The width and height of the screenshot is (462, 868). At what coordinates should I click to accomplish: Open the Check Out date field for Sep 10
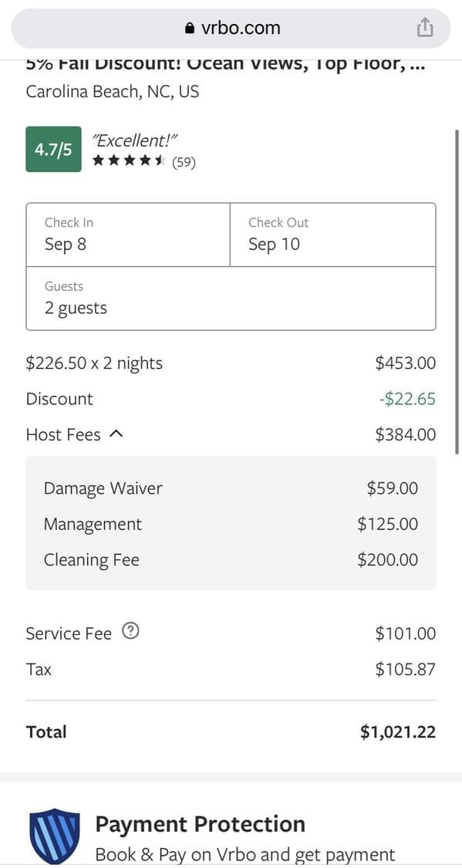332,234
